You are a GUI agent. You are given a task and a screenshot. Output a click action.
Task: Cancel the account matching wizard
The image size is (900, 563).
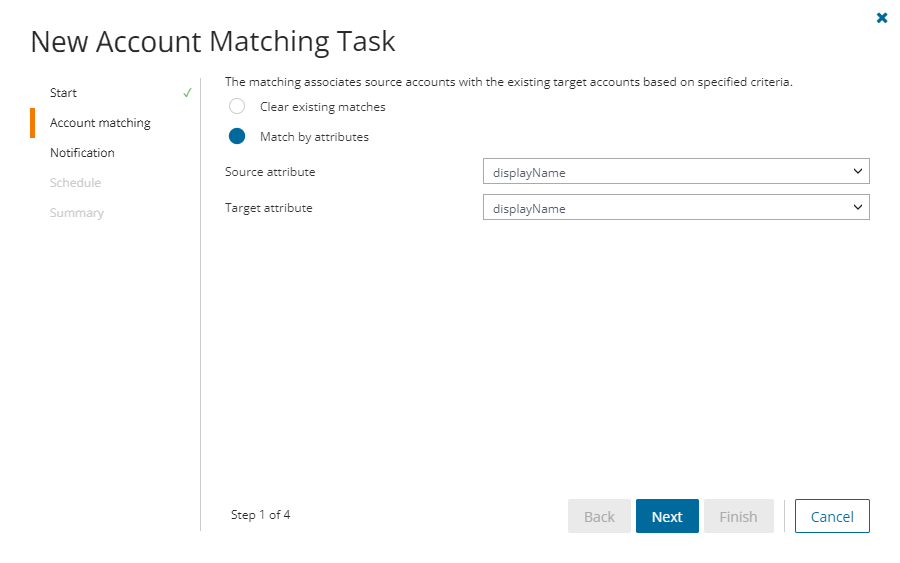click(x=832, y=516)
